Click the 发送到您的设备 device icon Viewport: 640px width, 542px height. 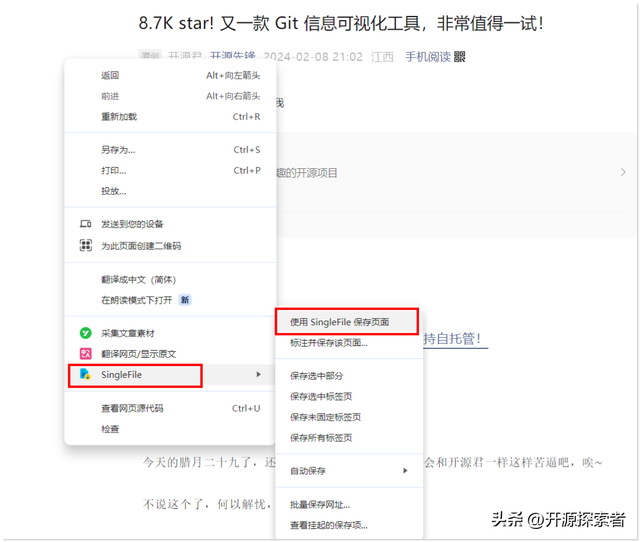click(x=85, y=224)
